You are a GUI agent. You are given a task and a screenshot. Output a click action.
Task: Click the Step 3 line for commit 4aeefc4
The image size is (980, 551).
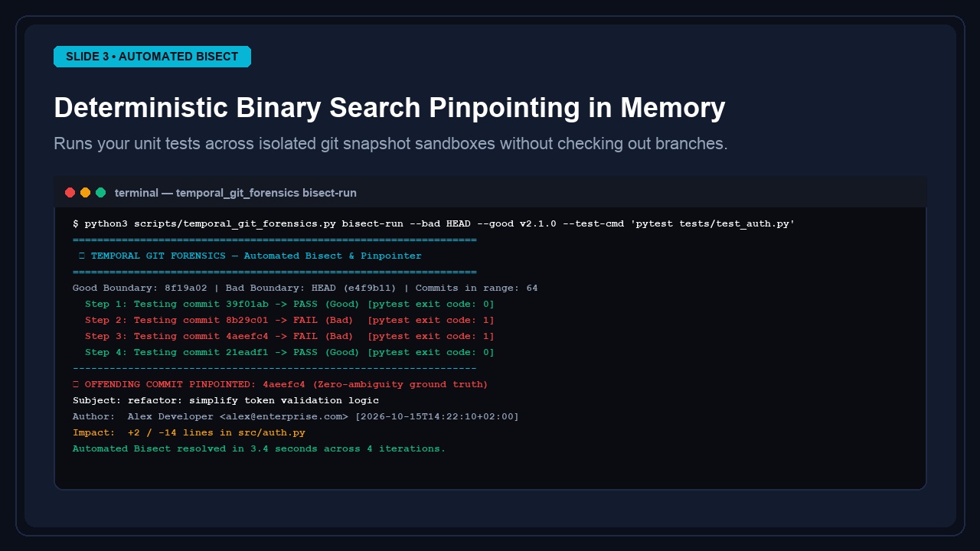[x=290, y=337]
